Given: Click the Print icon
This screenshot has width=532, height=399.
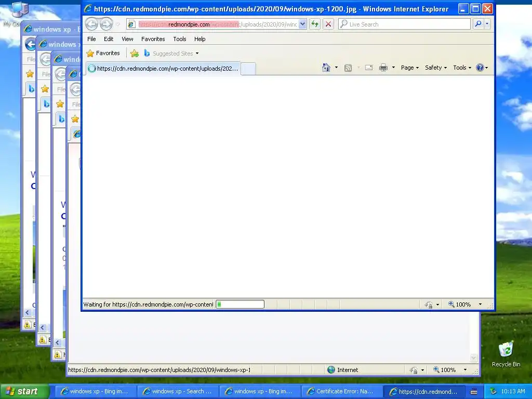Looking at the screenshot, I should click(x=383, y=68).
